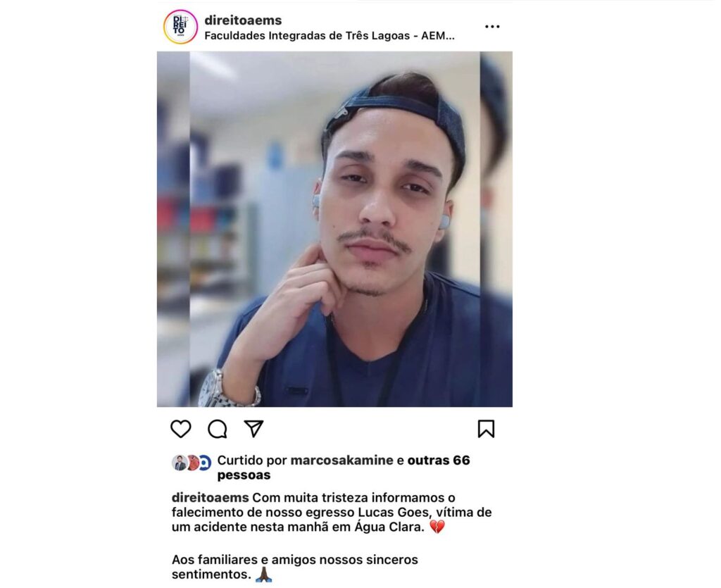This screenshot has width=721, height=588.
Task: View the outras 66 pessoas likes list
Action: 344,468
